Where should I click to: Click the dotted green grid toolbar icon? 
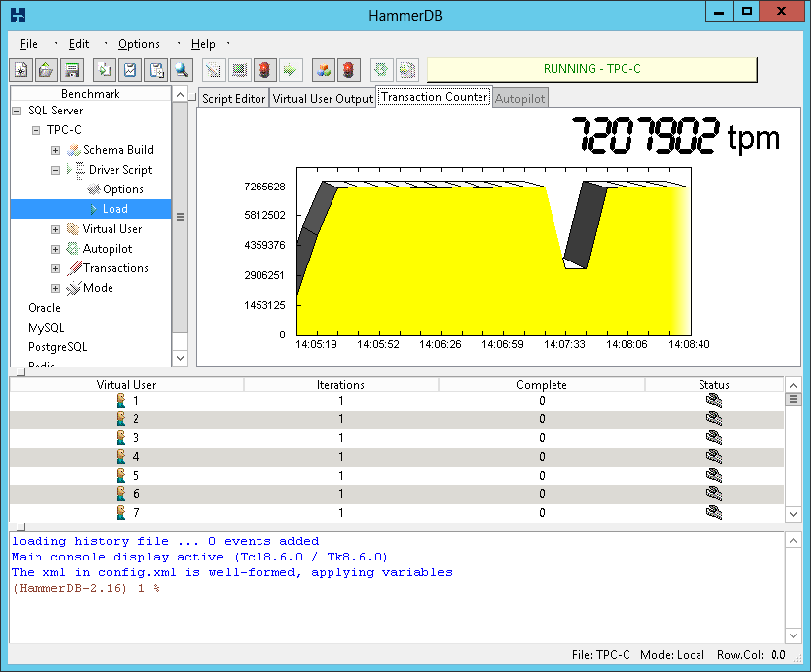pos(239,70)
